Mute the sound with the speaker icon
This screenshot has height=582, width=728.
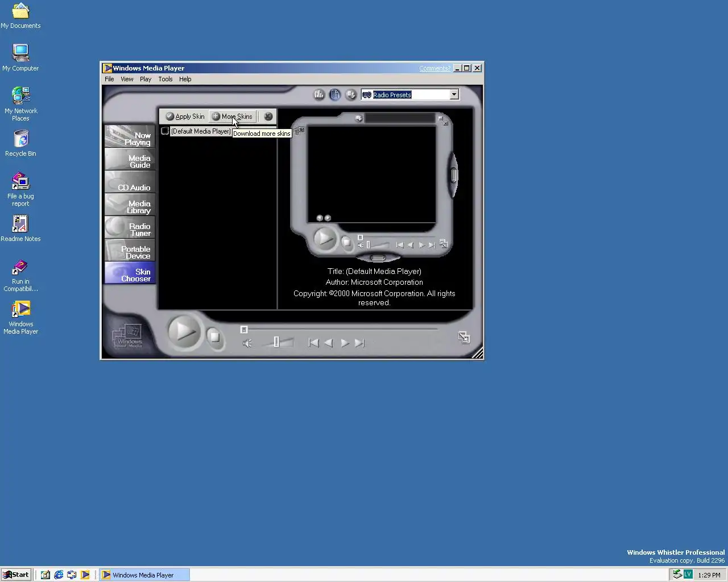pos(247,343)
